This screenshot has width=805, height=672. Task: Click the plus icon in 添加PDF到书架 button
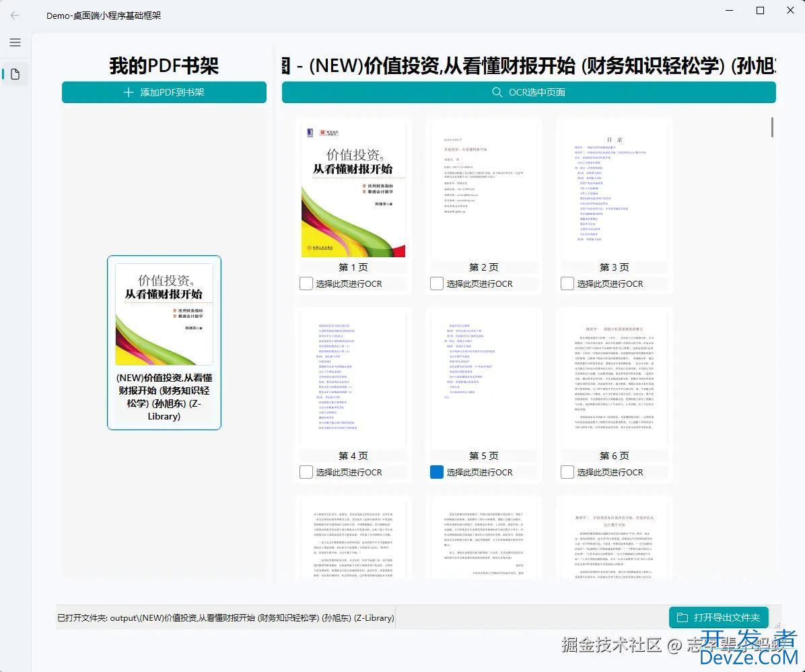point(129,92)
